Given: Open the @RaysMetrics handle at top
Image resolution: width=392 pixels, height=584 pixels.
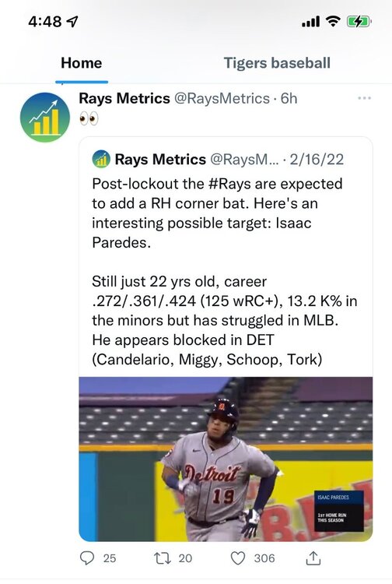Looking at the screenshot, I should pyautogui.click(x=222, y=98).
